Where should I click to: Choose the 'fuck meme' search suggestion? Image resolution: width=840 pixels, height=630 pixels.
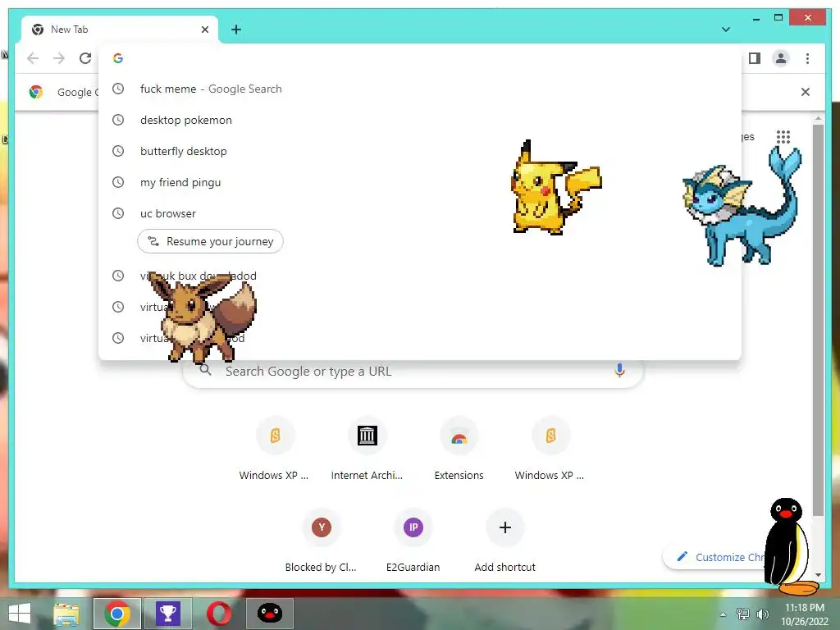pyautogui.click(x=420, y=89)
